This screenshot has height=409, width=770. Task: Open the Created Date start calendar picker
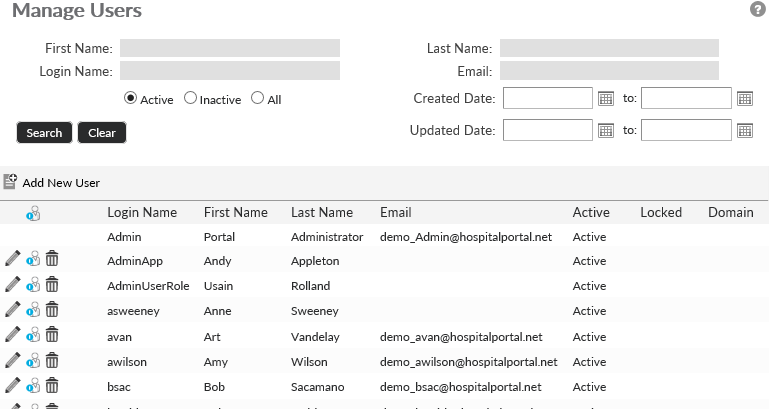pyautogui.click(x=605, y=98)
